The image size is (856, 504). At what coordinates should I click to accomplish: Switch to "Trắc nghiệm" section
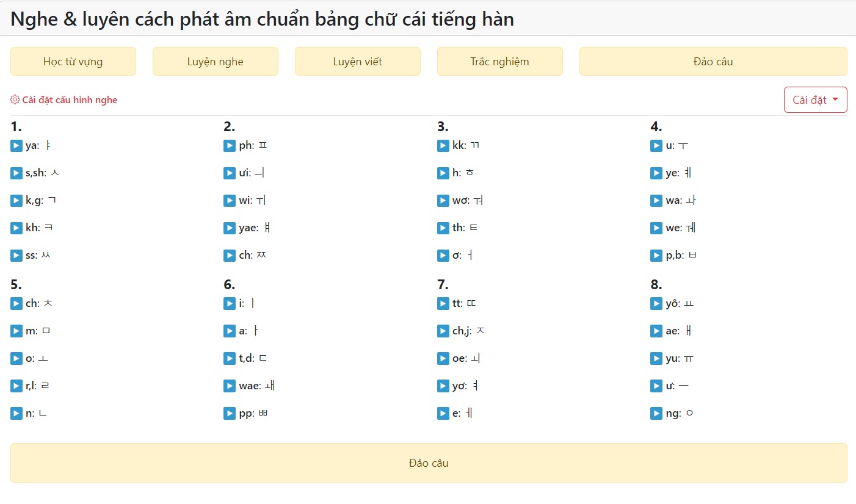(499, 61)
